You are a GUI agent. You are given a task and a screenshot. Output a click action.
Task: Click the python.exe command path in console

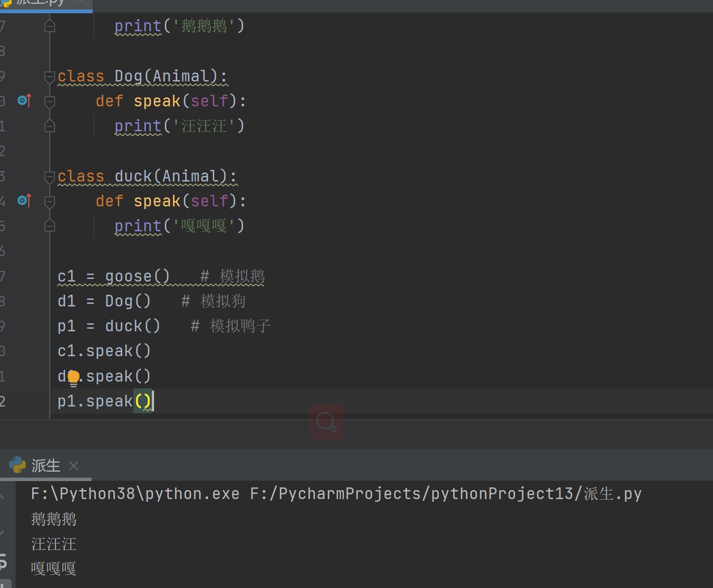[135, 494]
